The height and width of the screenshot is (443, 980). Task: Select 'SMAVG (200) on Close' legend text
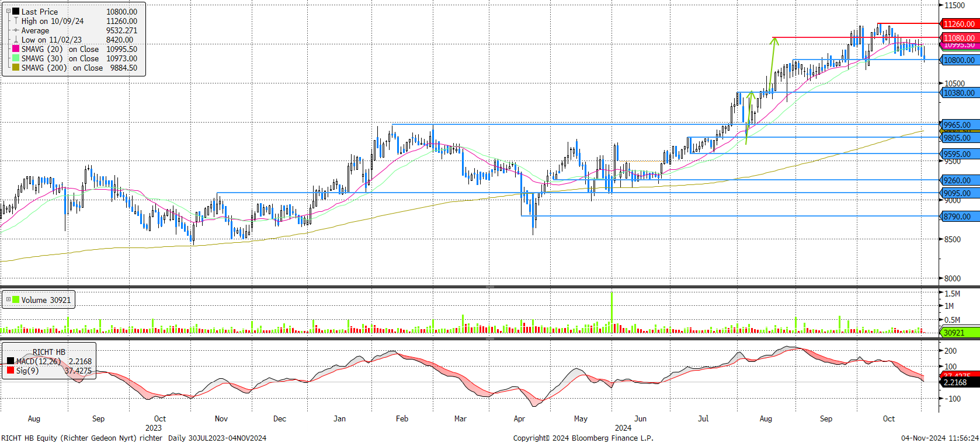coord(62,68)
